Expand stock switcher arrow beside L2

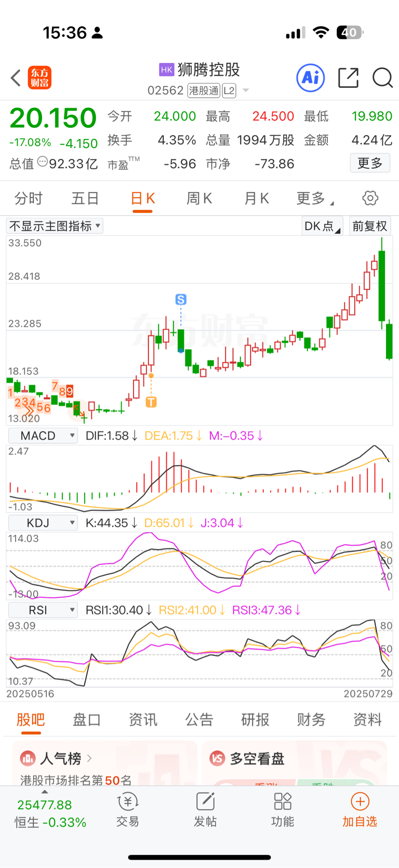pos(246,90)
